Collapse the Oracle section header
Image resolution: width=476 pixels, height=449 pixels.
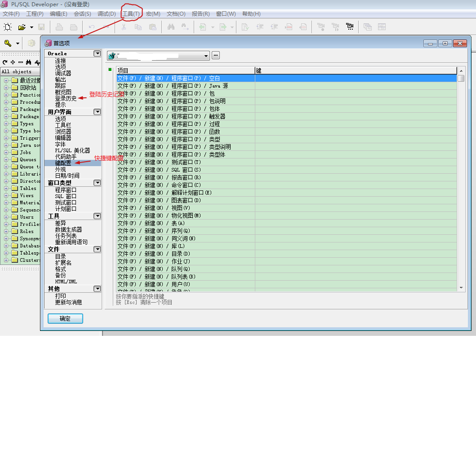[x=97, y=53]
